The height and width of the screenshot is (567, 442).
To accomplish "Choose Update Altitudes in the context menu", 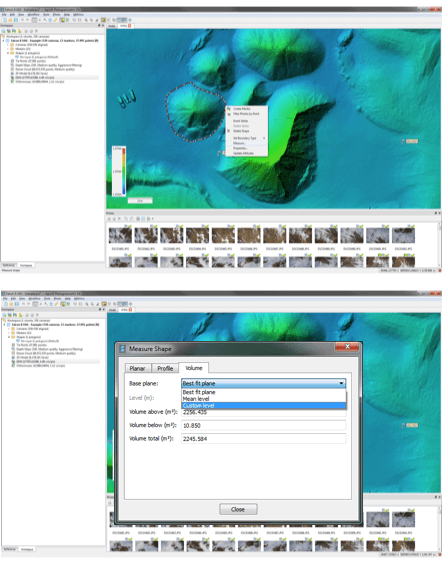I will (x=247, y=153).
